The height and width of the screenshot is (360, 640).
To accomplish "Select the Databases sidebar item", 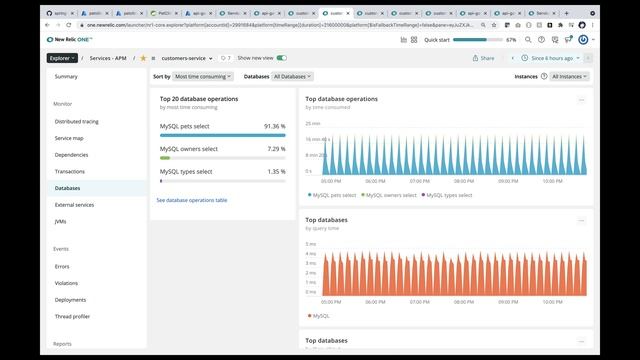I will coord(97,188).
